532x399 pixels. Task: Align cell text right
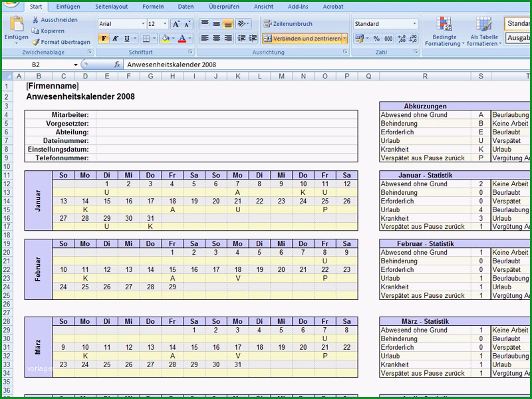[228, 39]
